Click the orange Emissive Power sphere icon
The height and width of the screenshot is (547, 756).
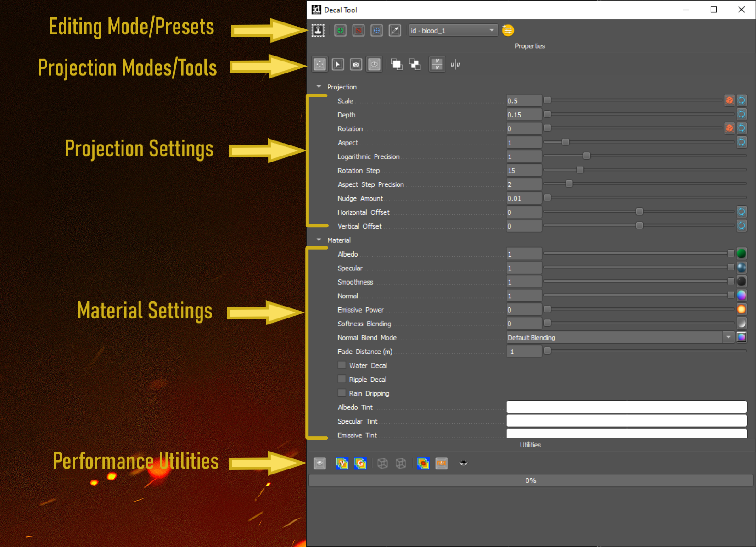pyautogui.click(x=742, y=310)
